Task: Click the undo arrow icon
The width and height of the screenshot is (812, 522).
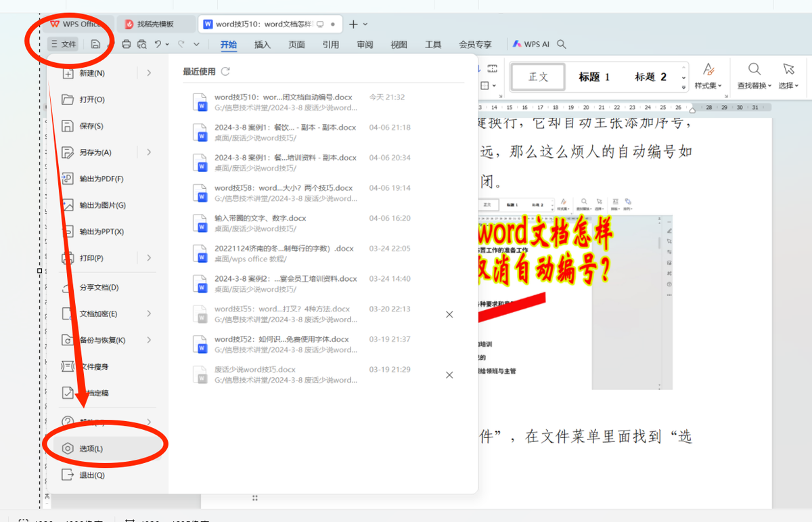Action: coord(158,44)
